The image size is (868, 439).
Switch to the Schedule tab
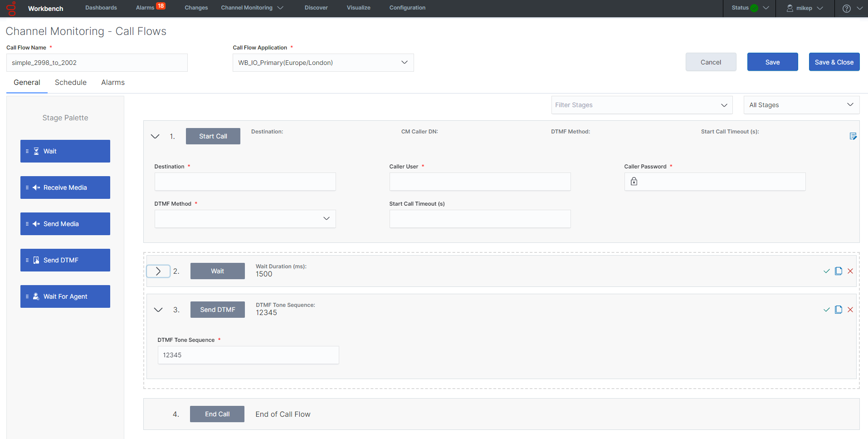point(70,82)
